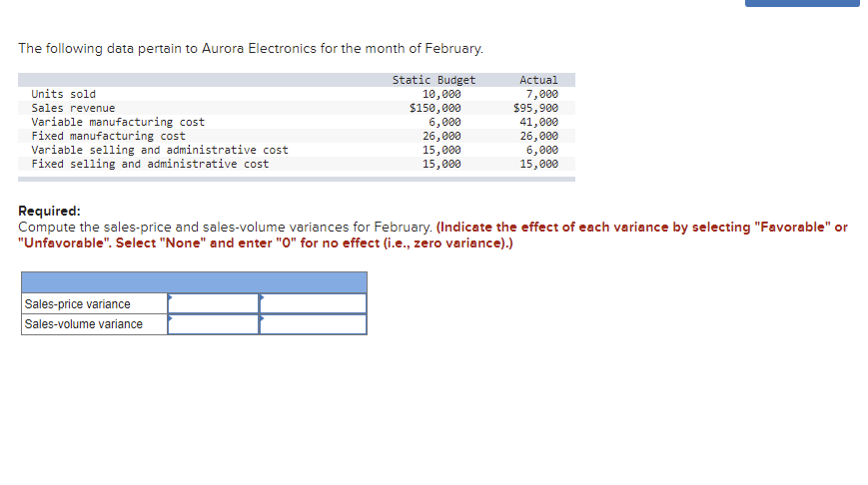Click the static budget revenue $150,000
This screenshot has height=485, width=868.
435,108
